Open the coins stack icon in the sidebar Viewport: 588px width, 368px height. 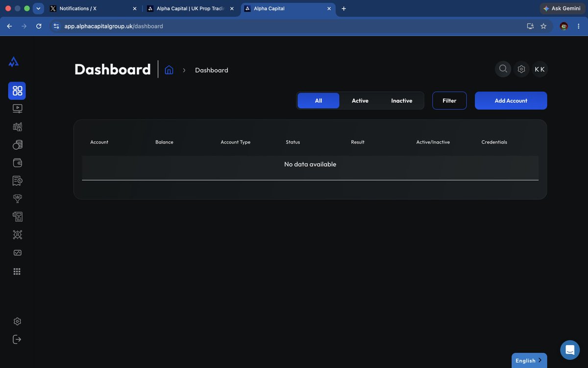pyautogui.click(x=17, y=145)
